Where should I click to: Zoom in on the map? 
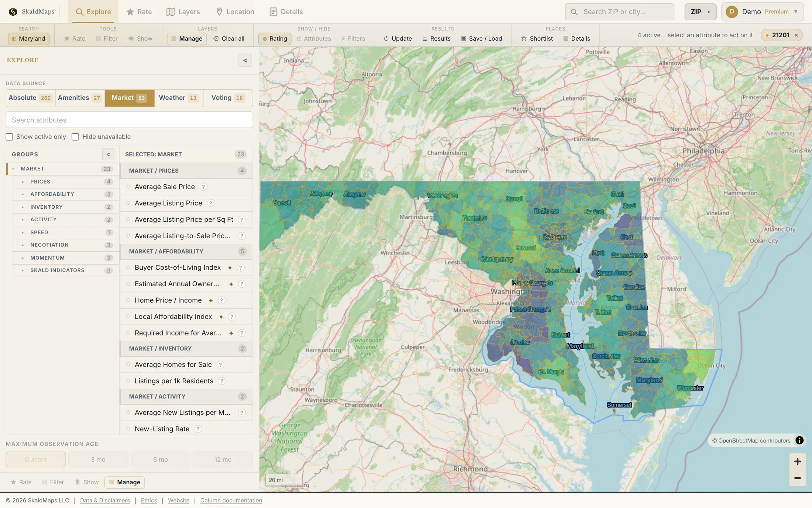tap(797, 461)
